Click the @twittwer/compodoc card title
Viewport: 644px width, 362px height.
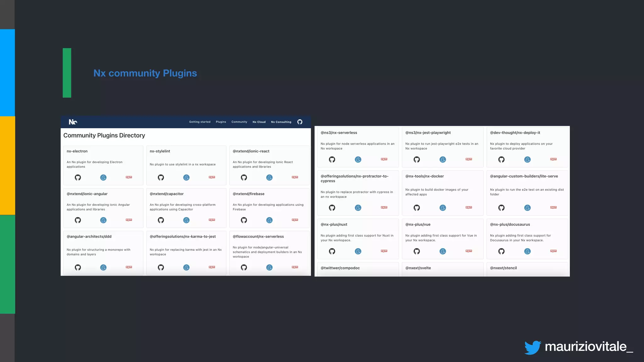[x=340, y=268]
